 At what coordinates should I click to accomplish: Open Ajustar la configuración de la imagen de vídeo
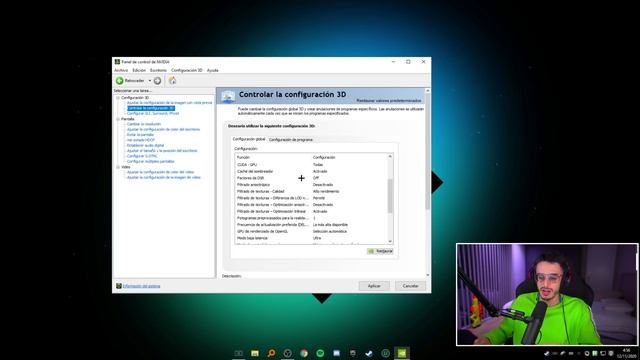point(164,178)
